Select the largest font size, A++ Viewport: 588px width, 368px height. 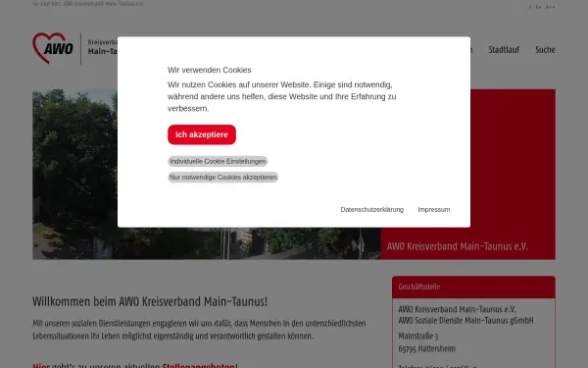(550, 7)
